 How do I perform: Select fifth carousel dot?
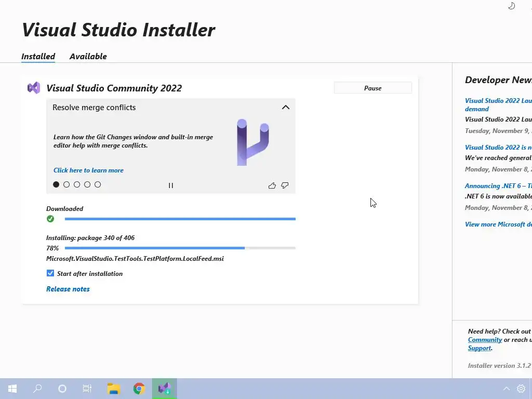(98, 184)
